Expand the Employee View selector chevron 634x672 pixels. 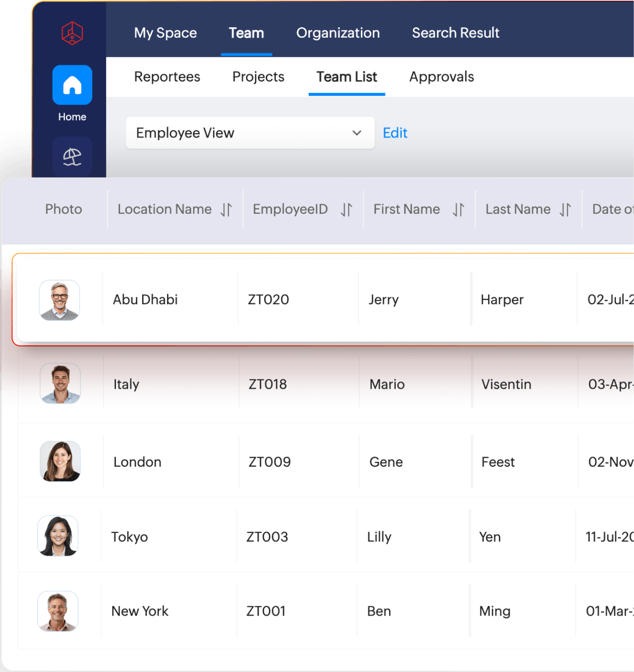(357, 133)
